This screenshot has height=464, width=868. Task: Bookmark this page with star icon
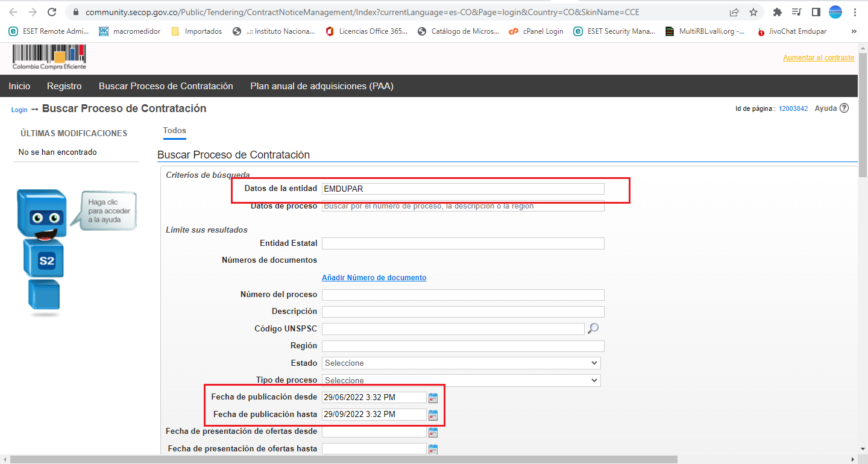pyautogui.click(x=753, y=12)
